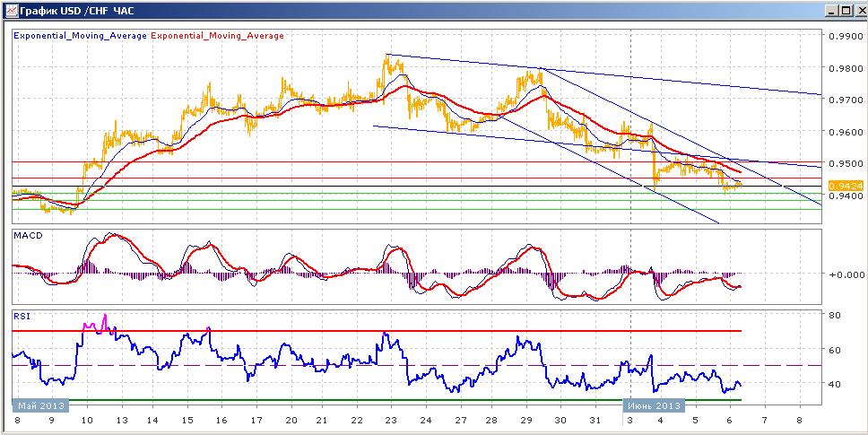Click the RSI 60 level label

836,351
